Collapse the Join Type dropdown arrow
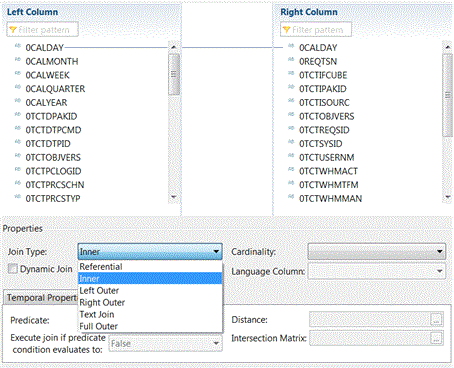This screenshot has height=368, width=454. click(216, 252)
